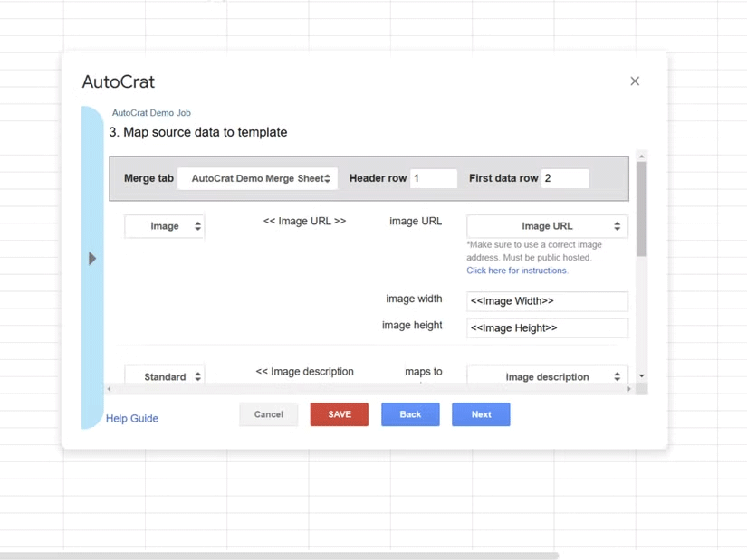Open the Image description column dropdown
The width and height of the screenshot is (747, 560).
[547, 376]
